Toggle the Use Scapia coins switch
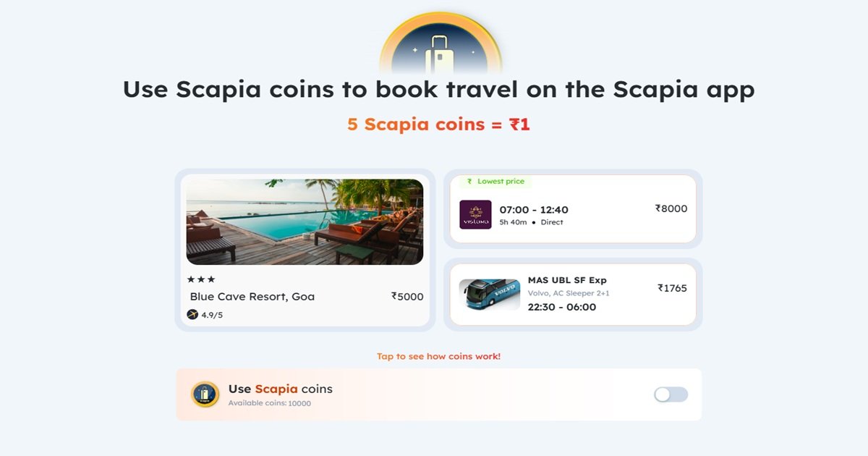 (671, 394)
